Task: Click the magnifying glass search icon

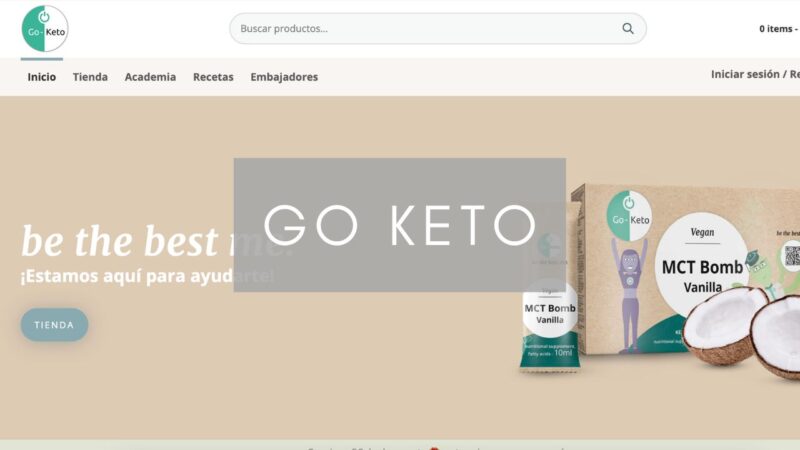Action: [x=628, y=29]
